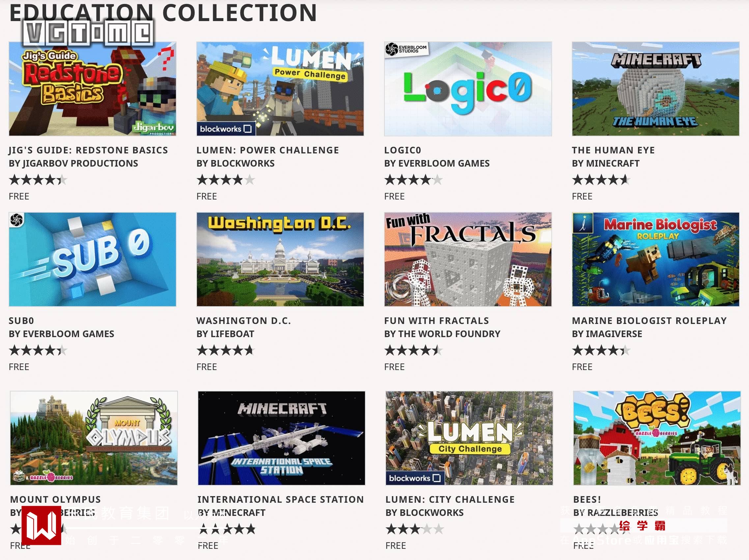Click the FUN WITH FRACTALS title link
The height and width of the screenshot is (560, 749).
pyautogui.click(x=437, y=321)
